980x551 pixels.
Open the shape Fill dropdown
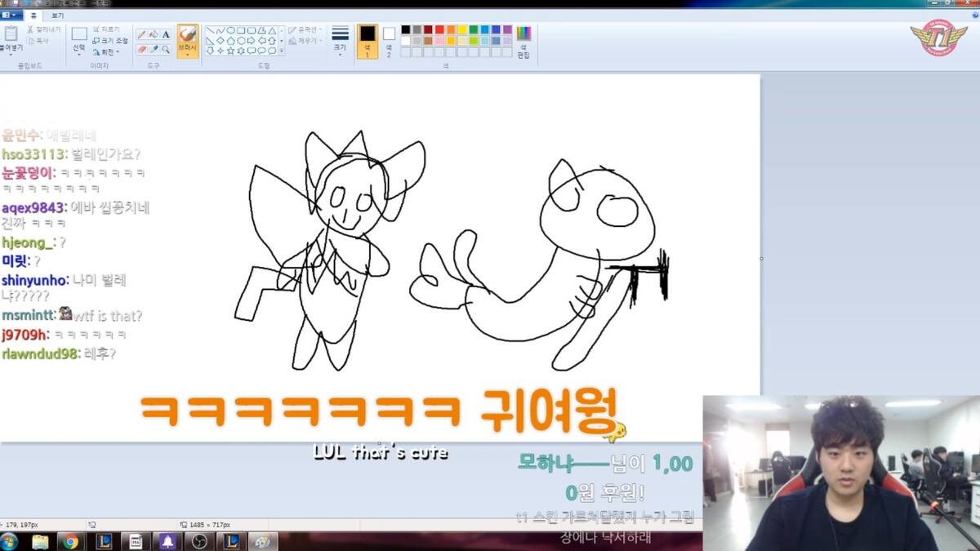[305, 41]
